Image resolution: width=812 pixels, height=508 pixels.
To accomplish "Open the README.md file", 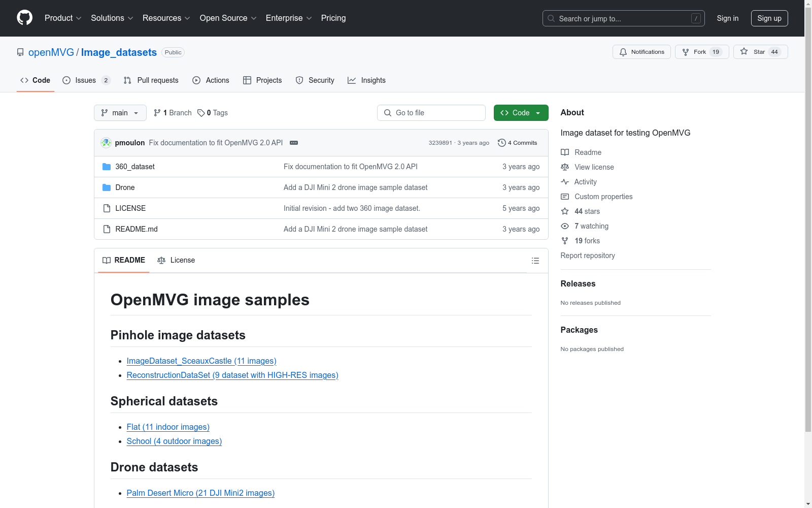I will [x=137, y=229].
